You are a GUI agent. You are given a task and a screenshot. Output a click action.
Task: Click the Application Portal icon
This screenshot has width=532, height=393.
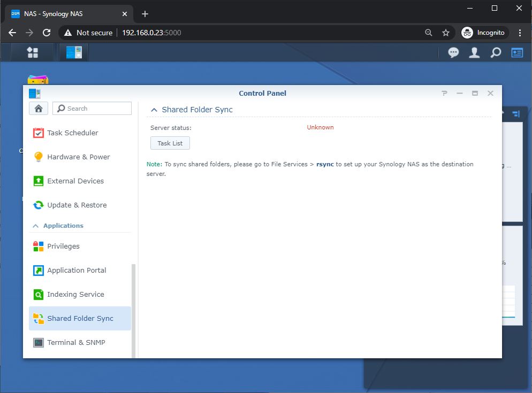point(39,270)
